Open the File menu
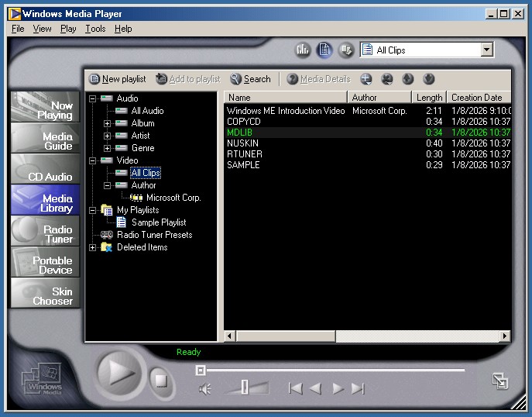Image resolution: width=532 pixels, height=417 pixels. 18,29
